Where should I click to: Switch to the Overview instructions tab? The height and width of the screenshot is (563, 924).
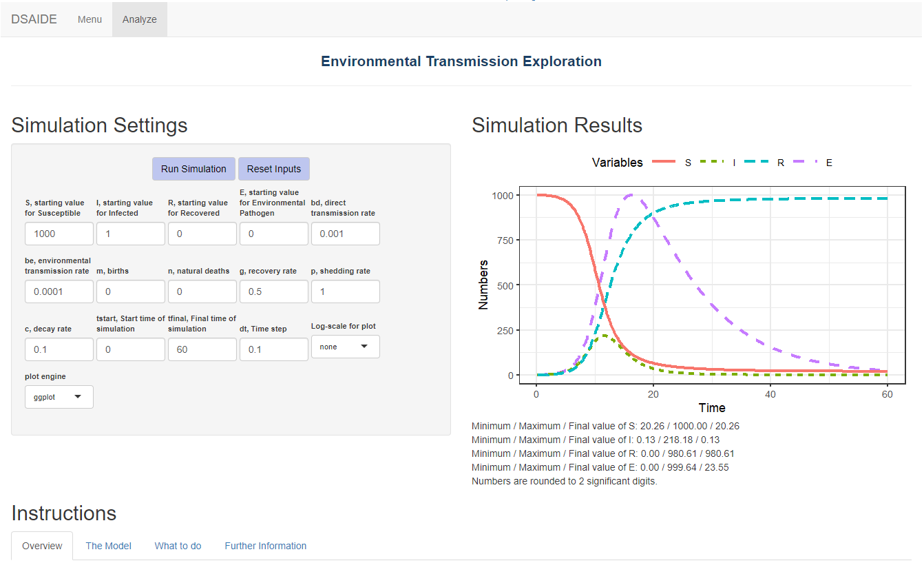click(x=42, y=546)
